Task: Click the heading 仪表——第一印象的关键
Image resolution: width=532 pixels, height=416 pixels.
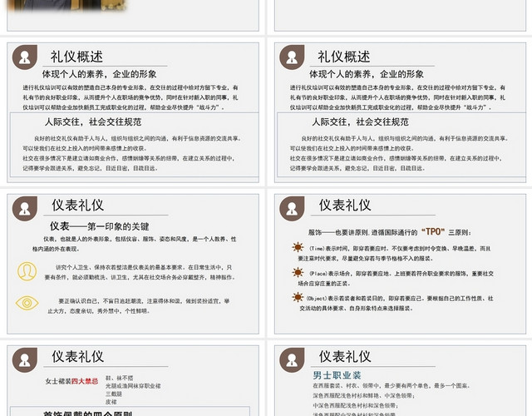Action: pyautogui.click(x=100, y=226)
